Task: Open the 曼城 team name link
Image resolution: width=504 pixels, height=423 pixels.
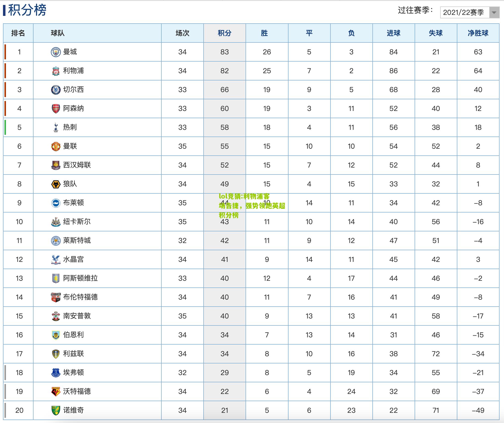Action: (x=70, y=52)
